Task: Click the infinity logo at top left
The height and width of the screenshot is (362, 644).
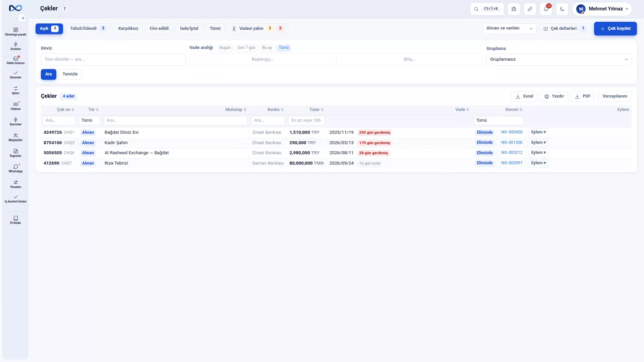Action: (x=15, y=8)
